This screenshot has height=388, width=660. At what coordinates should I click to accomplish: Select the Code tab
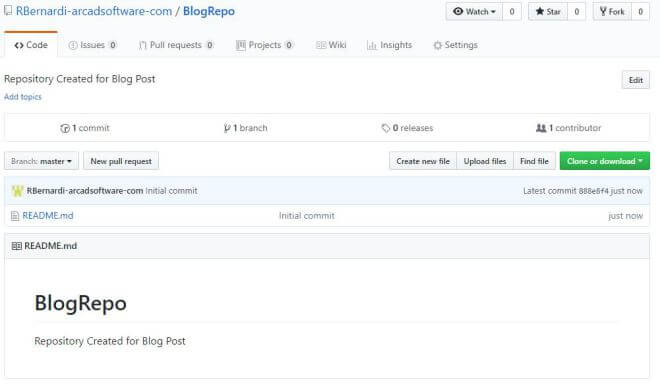pos(31,45)
